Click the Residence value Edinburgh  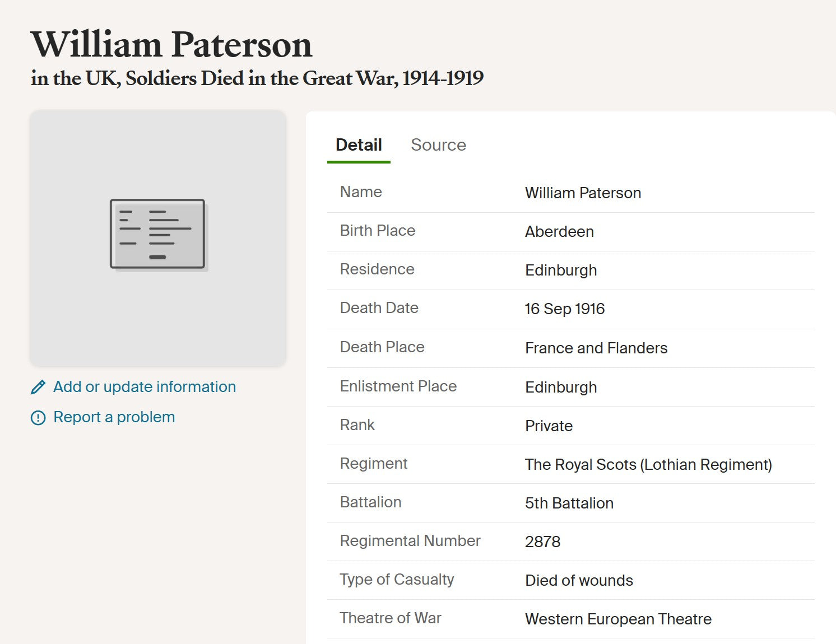(561, 270)
